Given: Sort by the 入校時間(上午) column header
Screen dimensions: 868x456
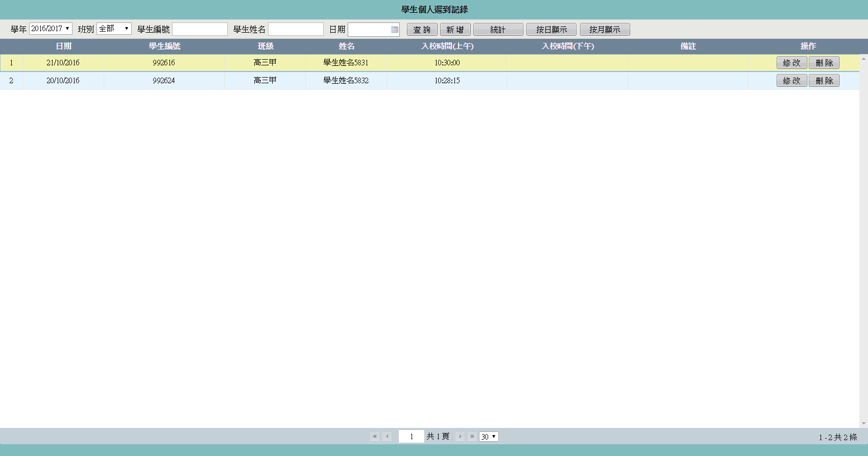Looking at the screenshot, I should [447, 46].
